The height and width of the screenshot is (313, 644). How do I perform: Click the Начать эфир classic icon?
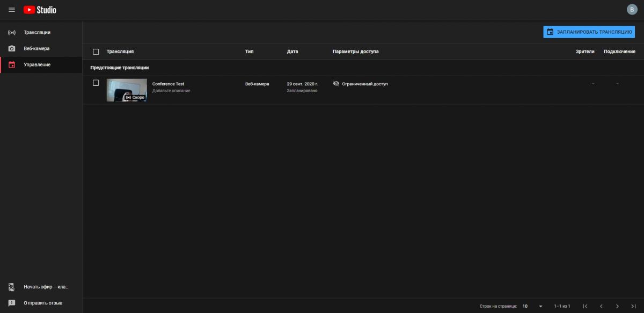coord(12,287)
